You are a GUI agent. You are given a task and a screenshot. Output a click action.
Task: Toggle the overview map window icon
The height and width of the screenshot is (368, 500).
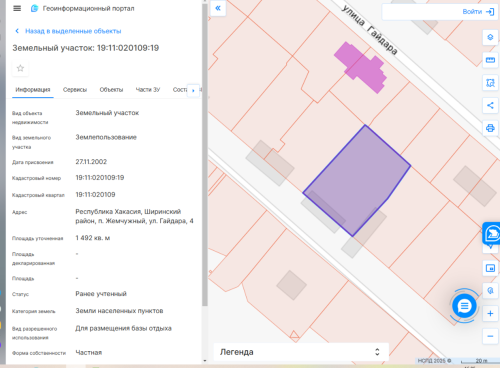[490, 268]
